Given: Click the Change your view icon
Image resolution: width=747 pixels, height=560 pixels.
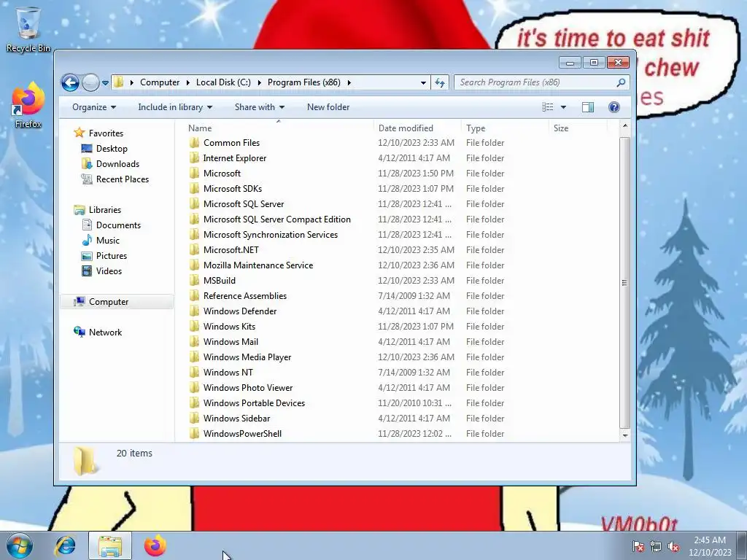Looking at the screenshot, I should pyautogui.click(x=548, y=107).
